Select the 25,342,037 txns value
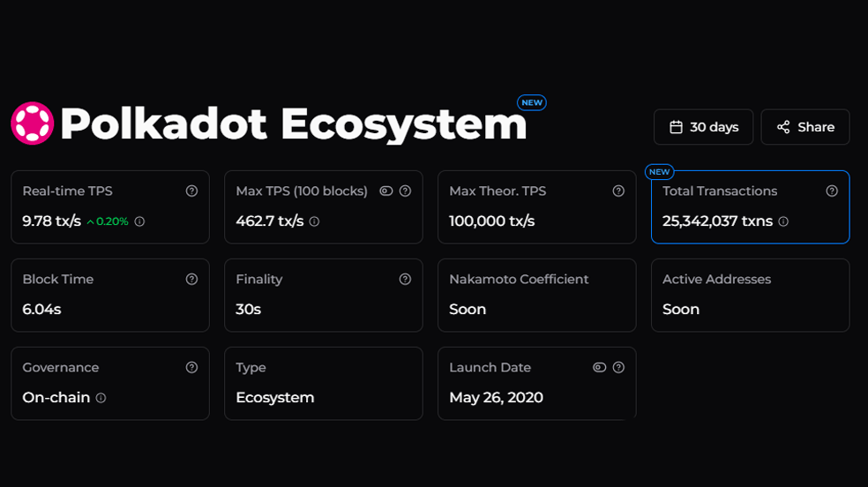 point(717,221)
